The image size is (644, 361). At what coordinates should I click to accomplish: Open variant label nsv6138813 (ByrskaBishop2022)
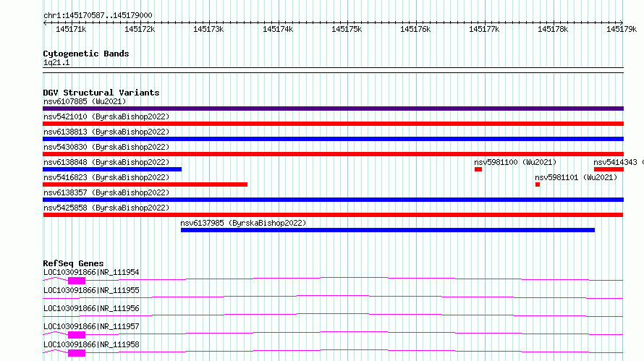106,132
